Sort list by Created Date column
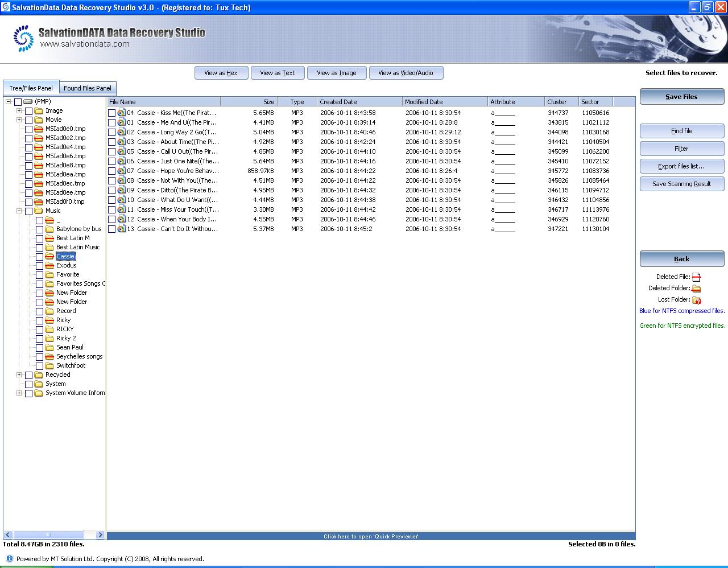Screen dimensions: 728x568 click(359, 102)
